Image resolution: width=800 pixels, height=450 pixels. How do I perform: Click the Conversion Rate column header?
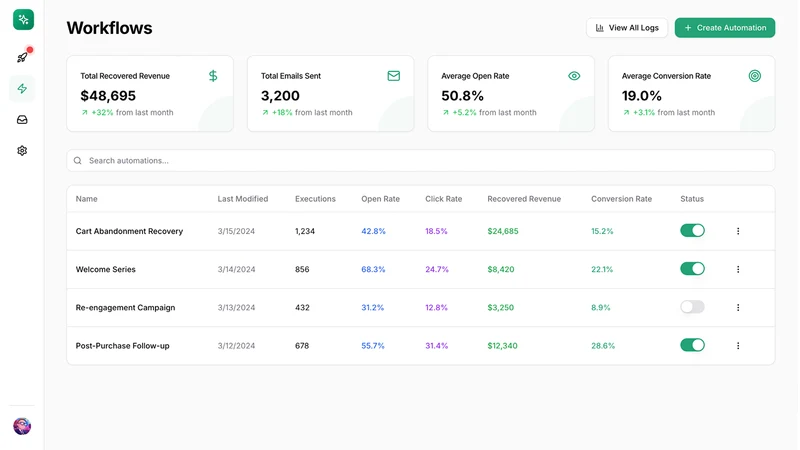[621, 199]
